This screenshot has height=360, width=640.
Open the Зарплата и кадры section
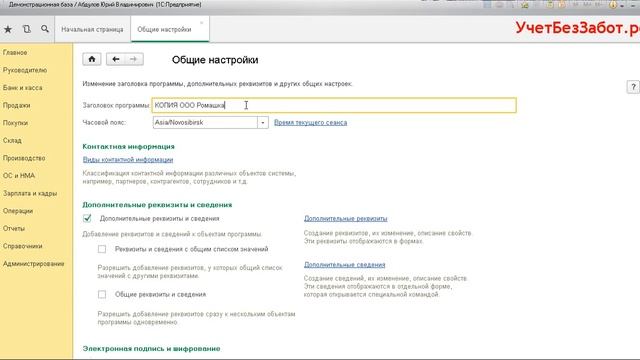tap(30, 193)
